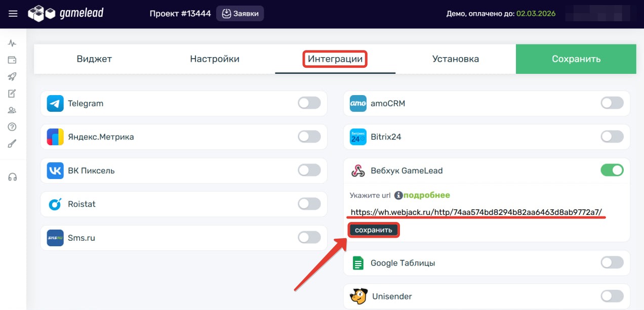Open the activity pulse sidebar icon

tap(13, 43)
